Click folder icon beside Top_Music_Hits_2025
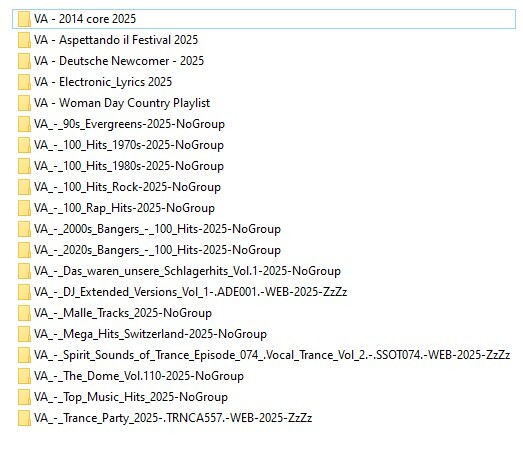This screenshot has height=457, width=523. (x=24, y=397)
